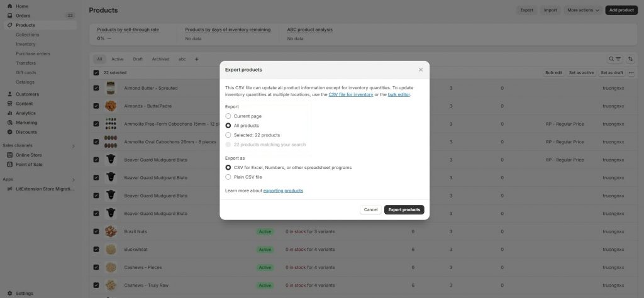The width and height of the screenshot is (644, 298).
Task: Open Gift cards in the sidebar
Action: 26,73
